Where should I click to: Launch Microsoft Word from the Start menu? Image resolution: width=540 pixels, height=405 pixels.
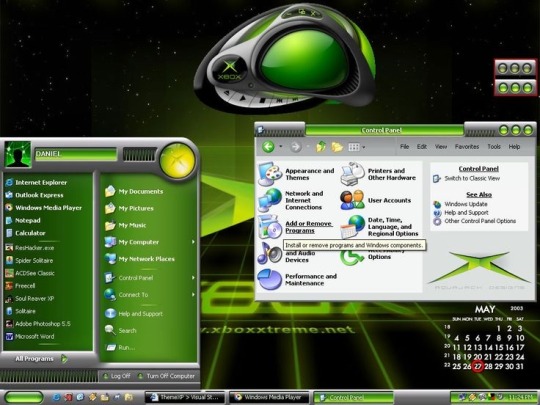click(30, 336)
